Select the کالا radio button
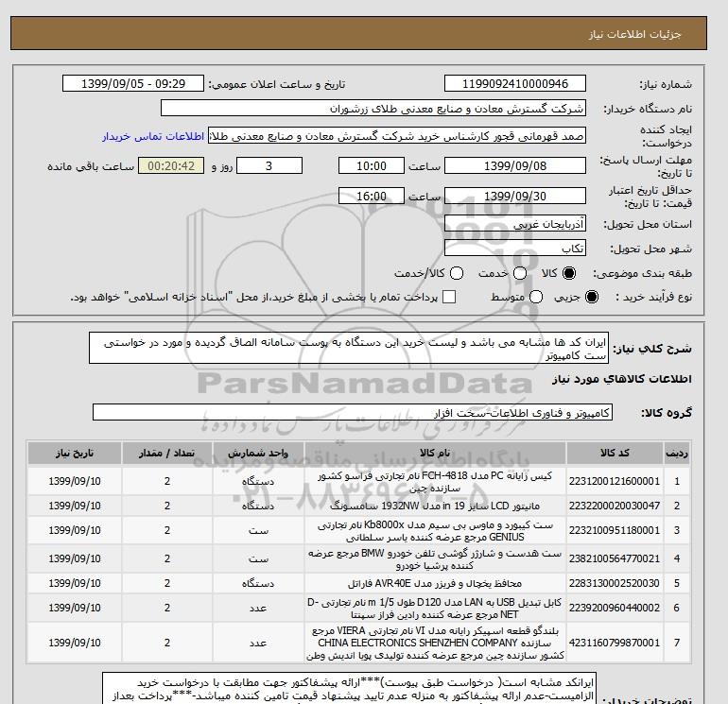 (569, 273)
